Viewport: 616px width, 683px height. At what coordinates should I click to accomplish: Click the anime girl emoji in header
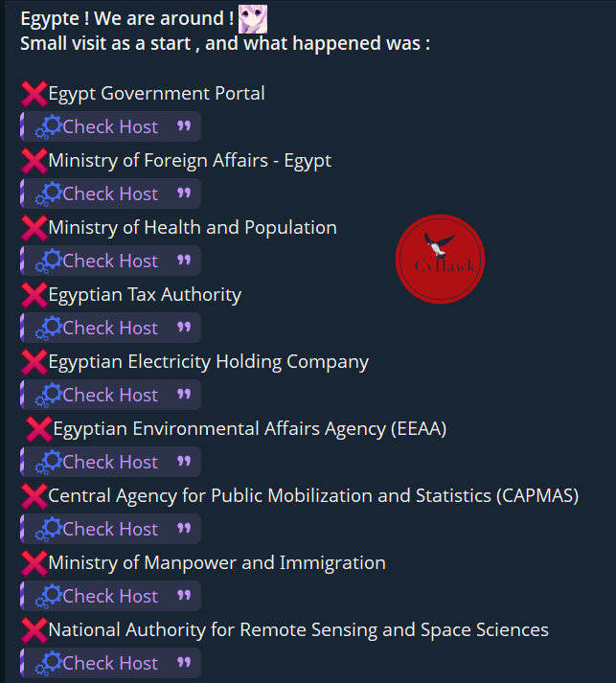tap(253, 19)
